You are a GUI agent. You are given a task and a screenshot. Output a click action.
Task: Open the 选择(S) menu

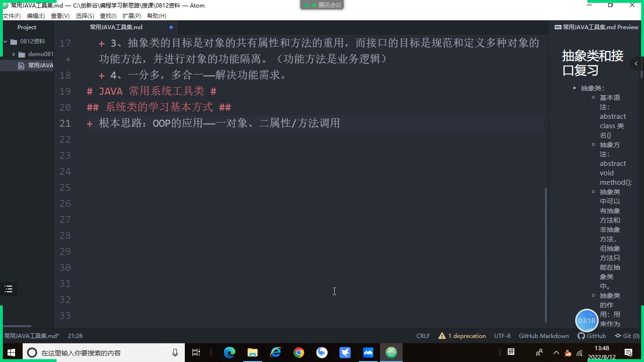85,16
